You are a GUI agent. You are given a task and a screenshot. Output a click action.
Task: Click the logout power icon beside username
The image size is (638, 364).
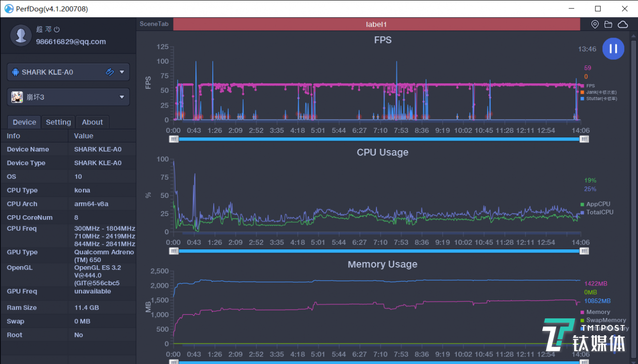(57, 30)
